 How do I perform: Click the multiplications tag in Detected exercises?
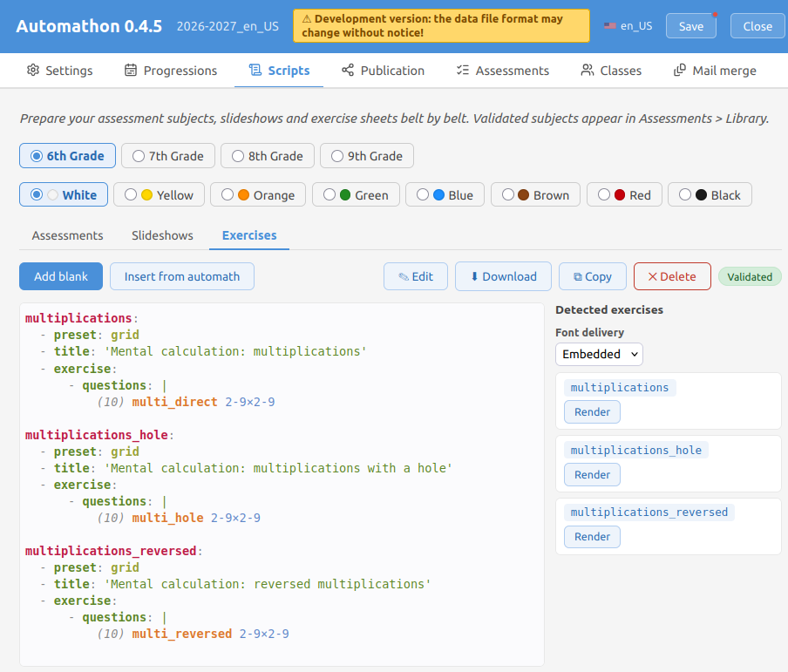coord(619,388)
